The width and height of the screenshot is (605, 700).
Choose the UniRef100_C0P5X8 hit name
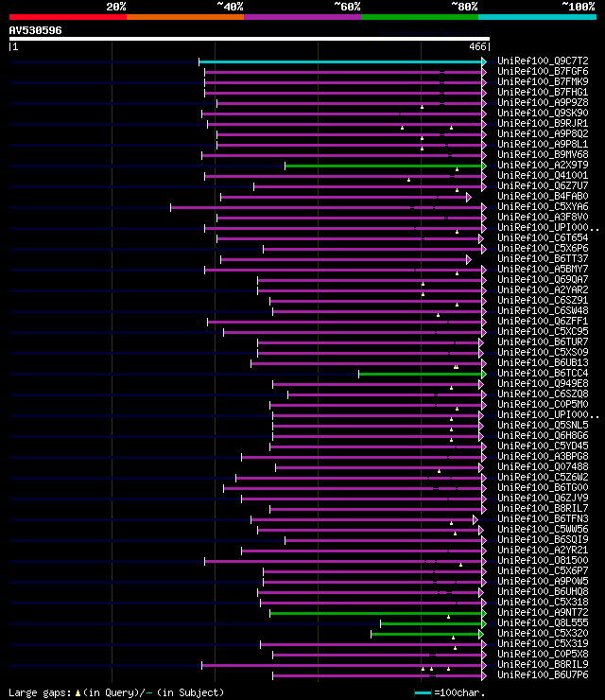click(x=543, y=654)
